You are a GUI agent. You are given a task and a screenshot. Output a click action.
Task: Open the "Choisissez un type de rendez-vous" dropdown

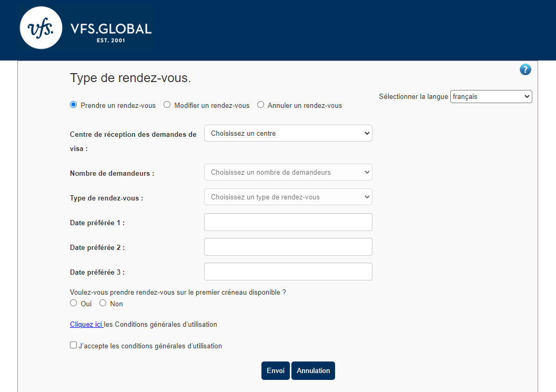coord(288,197)
